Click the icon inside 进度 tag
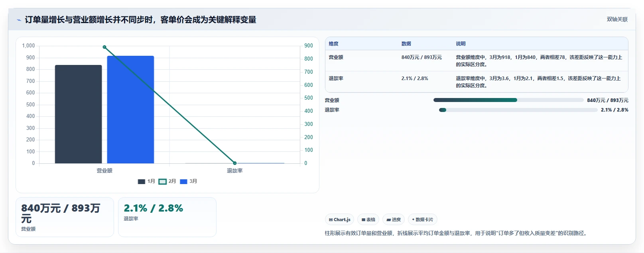Viewport: 644px width, 253px height. [x=388, y=220]
